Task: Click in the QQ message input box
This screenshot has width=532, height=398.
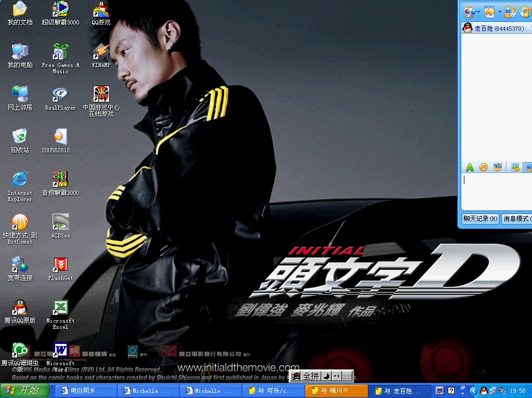Action: point(497,192)
